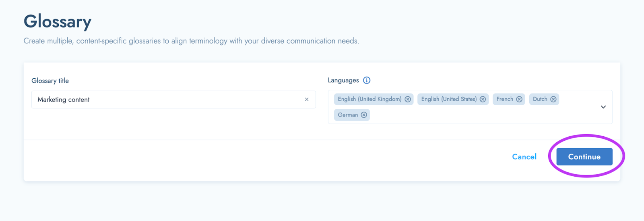
Task: Cancel glossary creation
Action: coord(524,157)
